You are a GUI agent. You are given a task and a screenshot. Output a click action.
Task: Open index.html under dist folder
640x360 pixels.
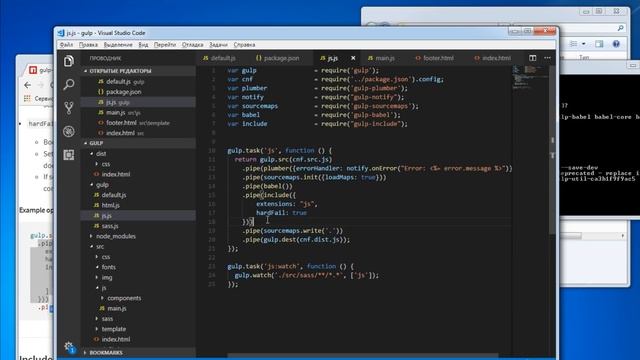[138, 174]
